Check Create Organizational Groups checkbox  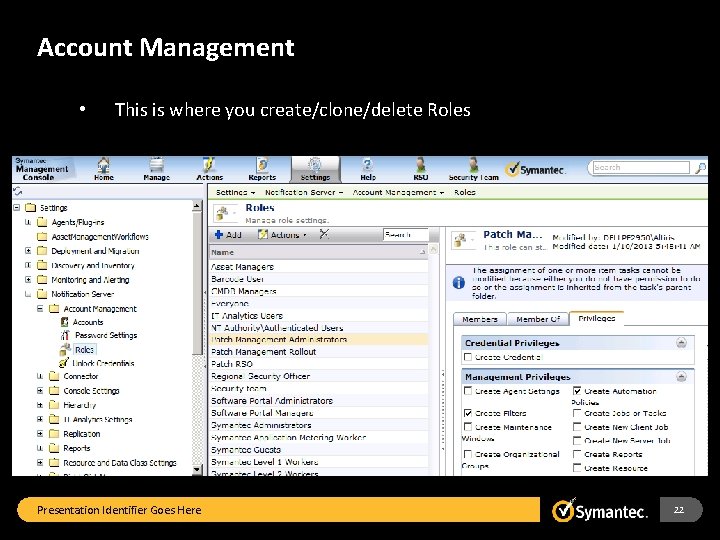click(x=468, y=454)
